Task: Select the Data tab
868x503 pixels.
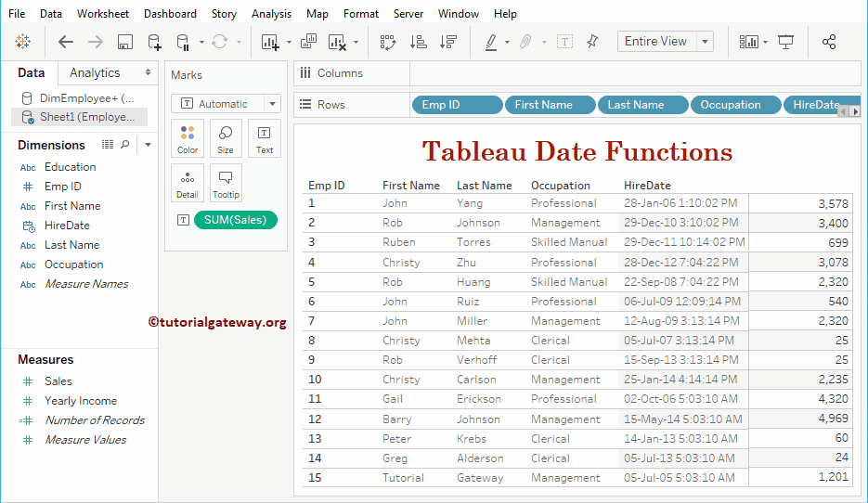Action: [31, 72]
